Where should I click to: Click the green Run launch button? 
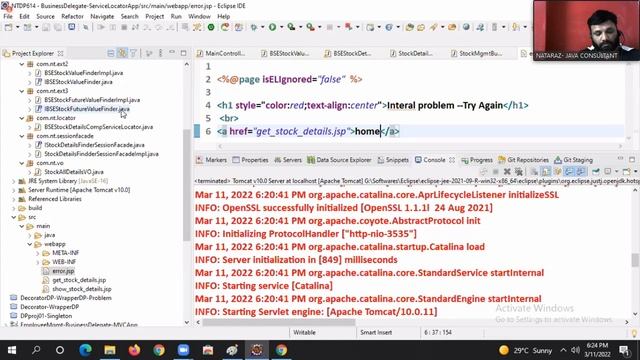pyautogui.click(x=272, y=27)
